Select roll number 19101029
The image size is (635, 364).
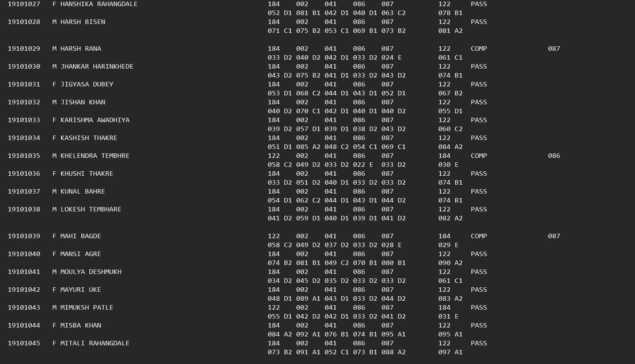click(x=24, y=49)
